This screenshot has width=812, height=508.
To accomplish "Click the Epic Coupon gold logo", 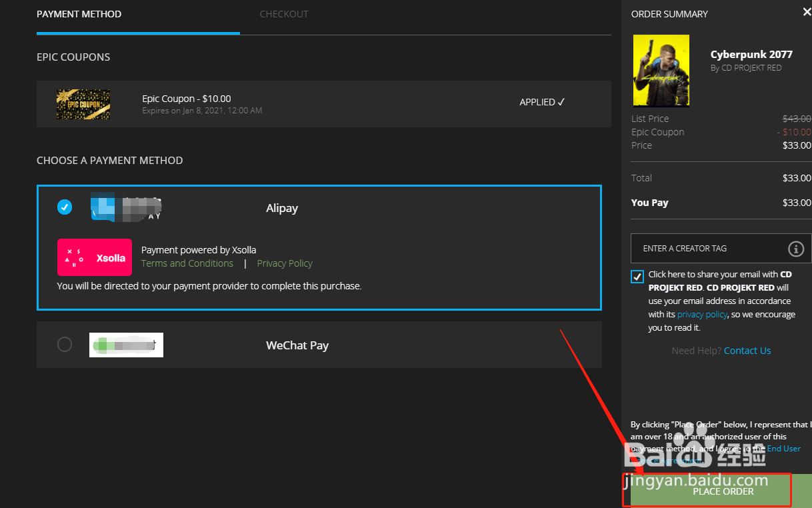I will (83, 105).
